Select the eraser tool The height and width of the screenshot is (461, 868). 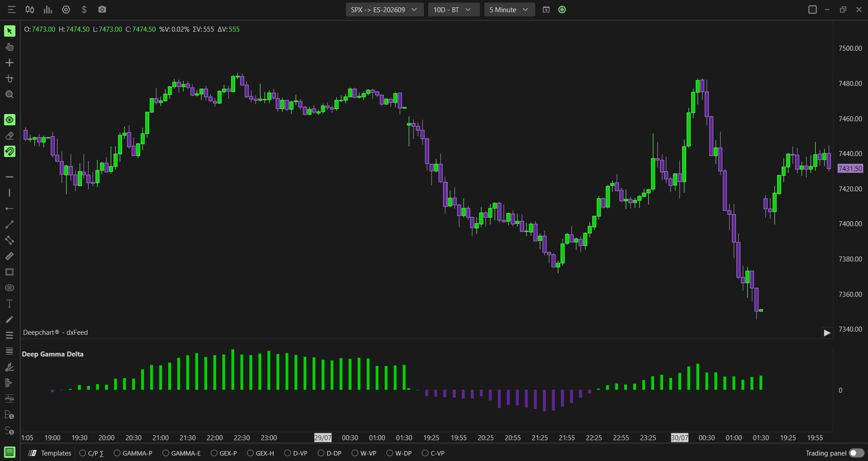(9, 136)
